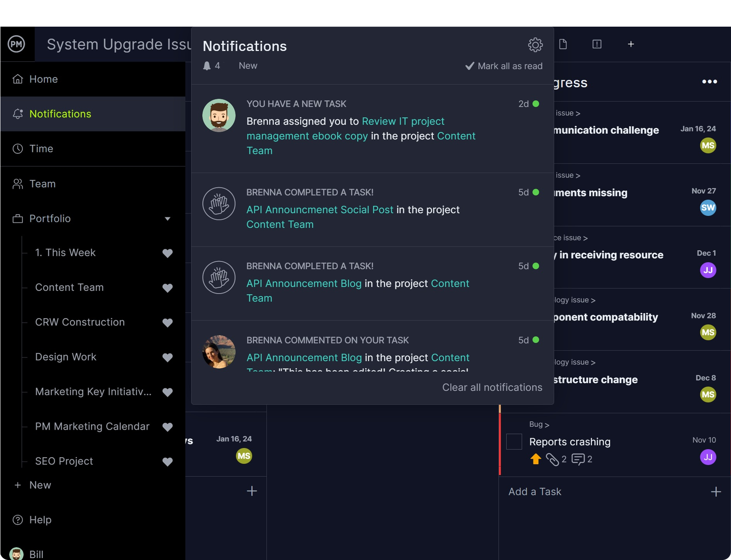This screenshot has height=560, width=731.
Task: Open Bill user profile
Action: point(27,554)
